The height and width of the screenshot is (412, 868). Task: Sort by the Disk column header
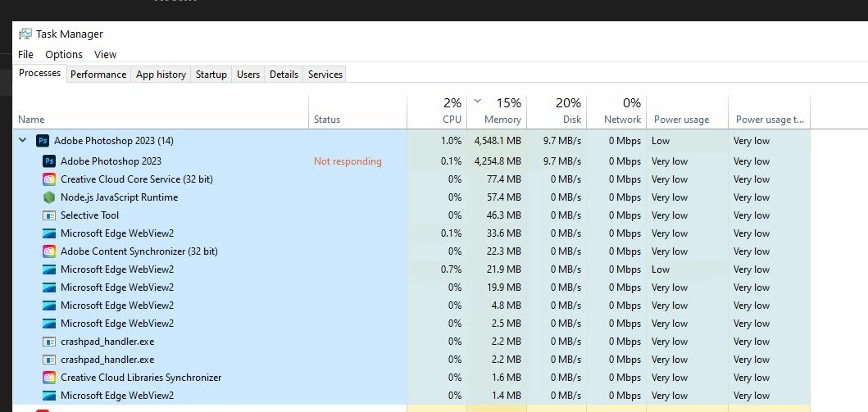point(557,112)
